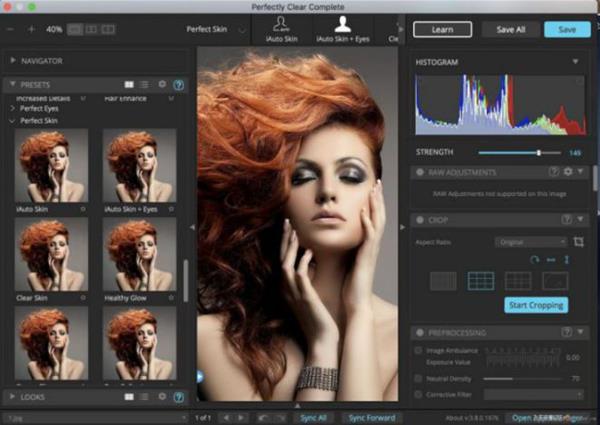Expand the Perfect Eyes preset group
600x425 pixels.
12,109
